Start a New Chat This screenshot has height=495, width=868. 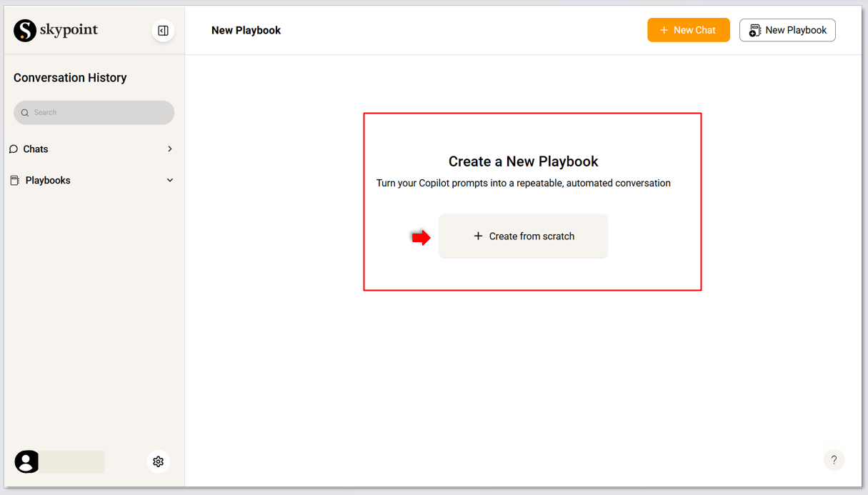click(689, 30)
